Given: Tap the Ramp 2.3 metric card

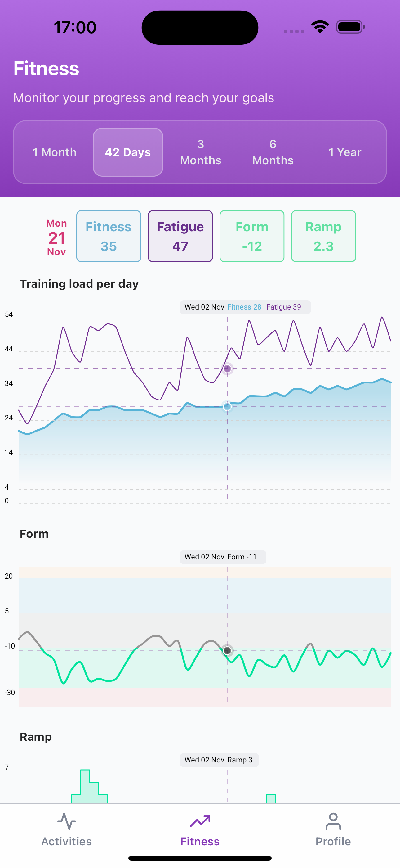Looking at the screenshot, I should point(323,236).
